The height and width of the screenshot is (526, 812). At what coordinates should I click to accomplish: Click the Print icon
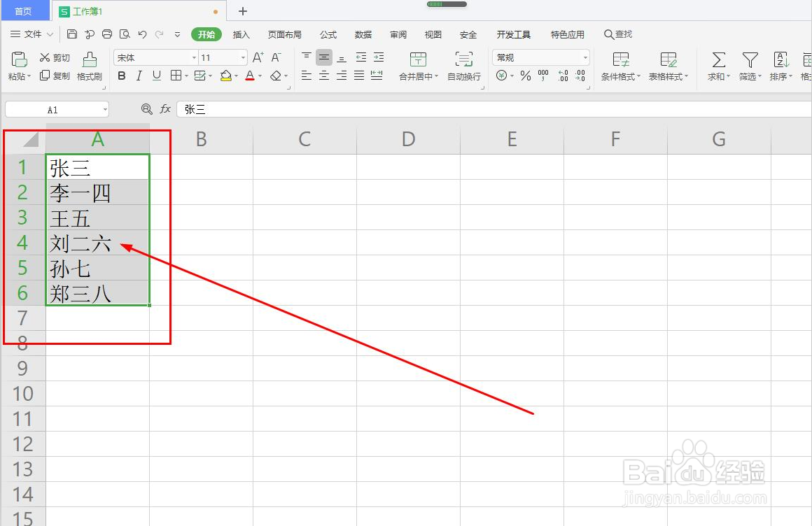[x=107, y=34]
